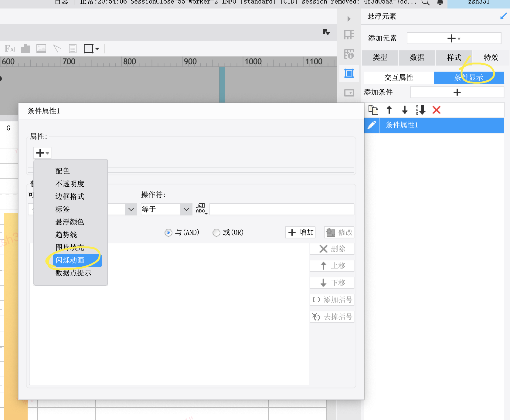Move condition down with arrow icon

(x=405, y=110)
